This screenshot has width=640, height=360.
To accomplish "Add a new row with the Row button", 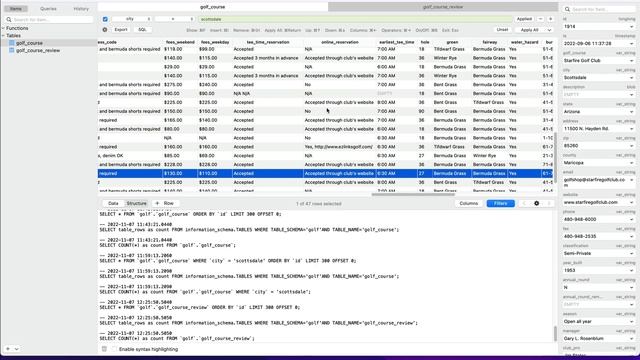I will pyautogui.click(x=164, y=203).
